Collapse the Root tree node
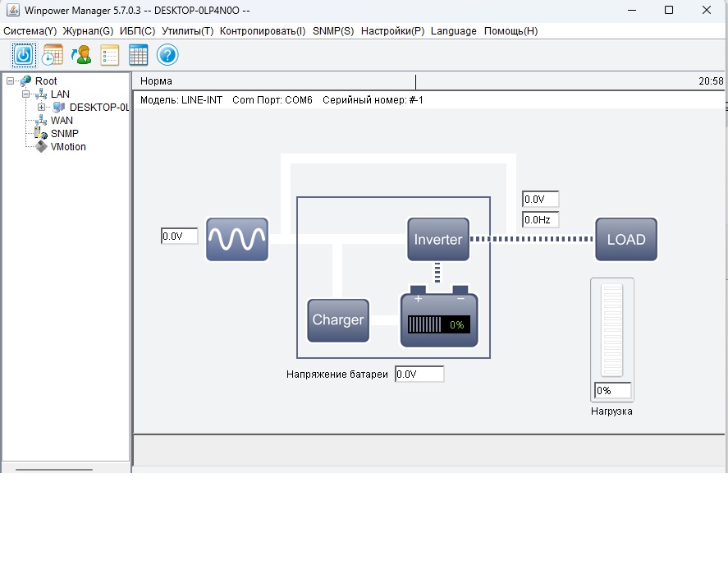The image size is (728, 588). pyautogui.click(x=11, y=80)
